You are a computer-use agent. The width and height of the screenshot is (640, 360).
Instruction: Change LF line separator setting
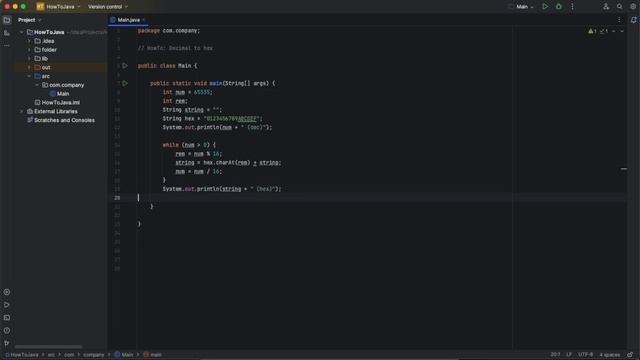point(569,355)
